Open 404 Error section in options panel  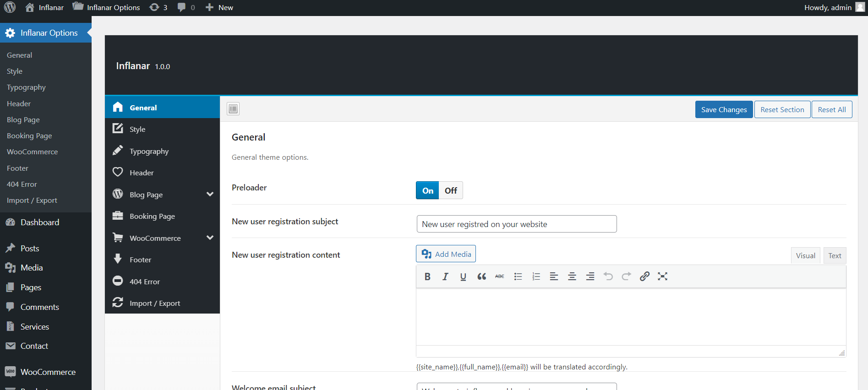coord(162,282)
